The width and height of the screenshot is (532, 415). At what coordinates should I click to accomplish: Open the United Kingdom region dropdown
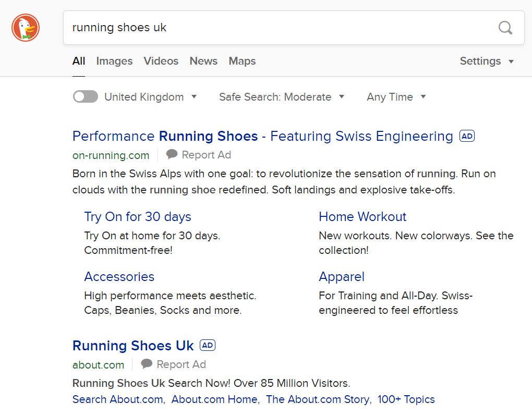point(151,97)
